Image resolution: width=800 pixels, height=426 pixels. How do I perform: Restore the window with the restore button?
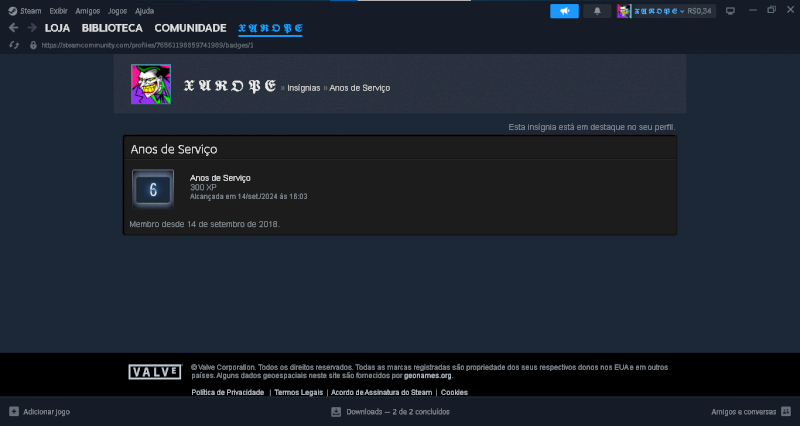771,10
